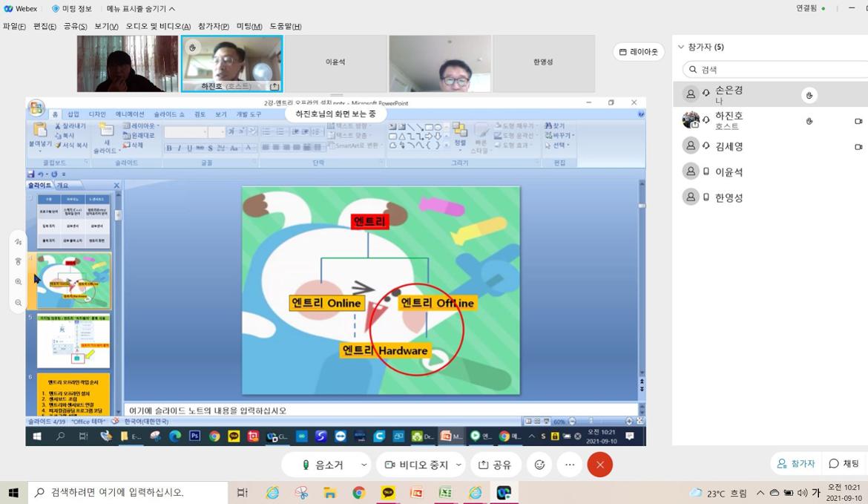Open the weather widget showing 23°C 흐림
Screen dimensions: 868x504
tap(719, 493)
